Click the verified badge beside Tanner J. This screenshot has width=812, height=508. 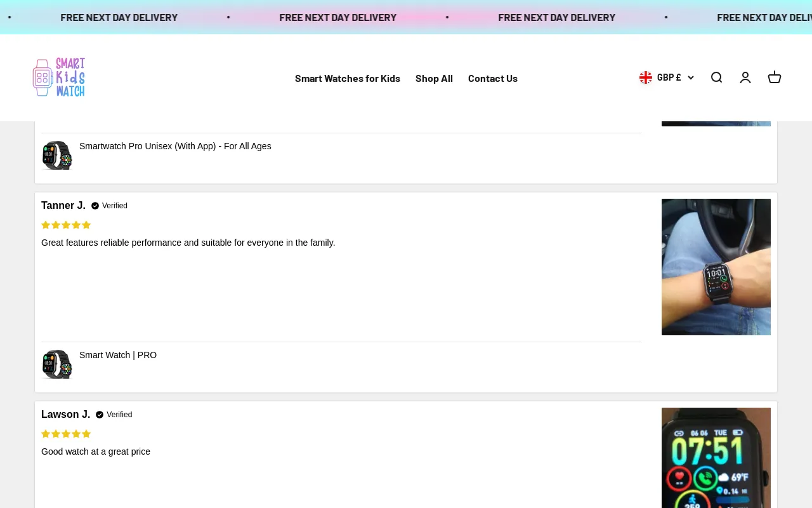coord(95,206)
